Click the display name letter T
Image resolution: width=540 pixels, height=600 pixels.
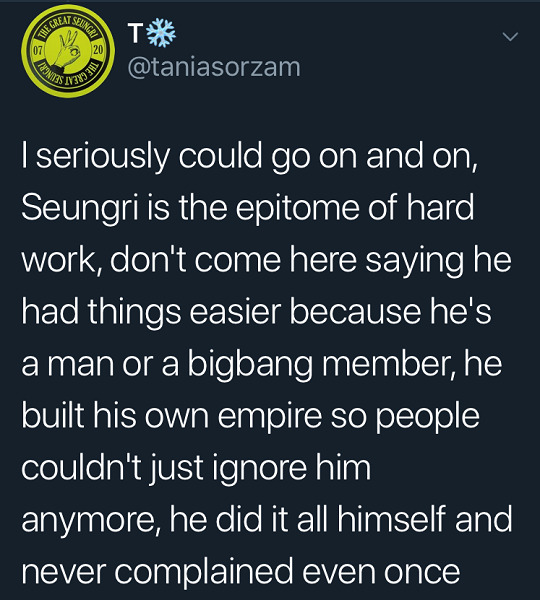click(135, 33)
